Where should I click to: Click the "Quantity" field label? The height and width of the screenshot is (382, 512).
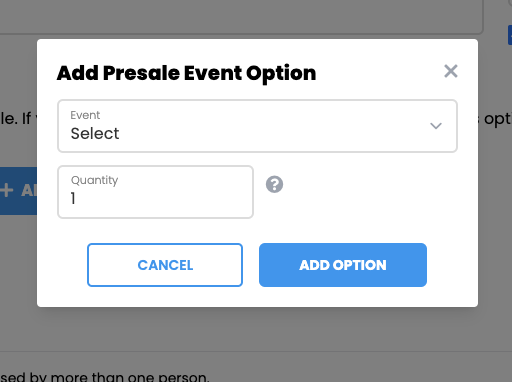pos(94,180)
